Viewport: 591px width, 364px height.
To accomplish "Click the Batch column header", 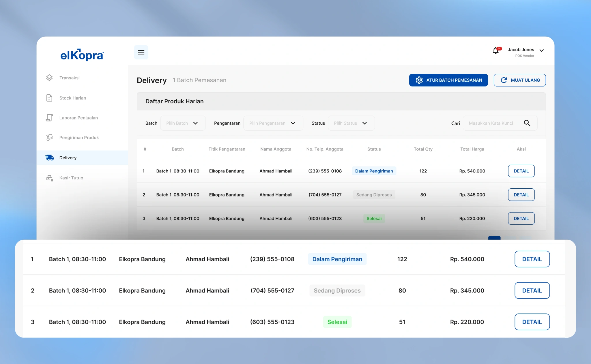I will [x=178, y=149].
